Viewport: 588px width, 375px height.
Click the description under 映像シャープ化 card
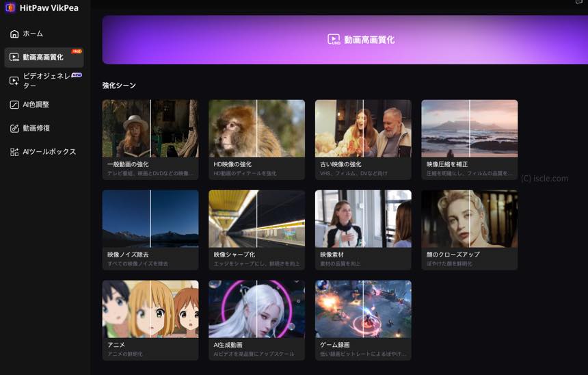(x=257, y=264)
